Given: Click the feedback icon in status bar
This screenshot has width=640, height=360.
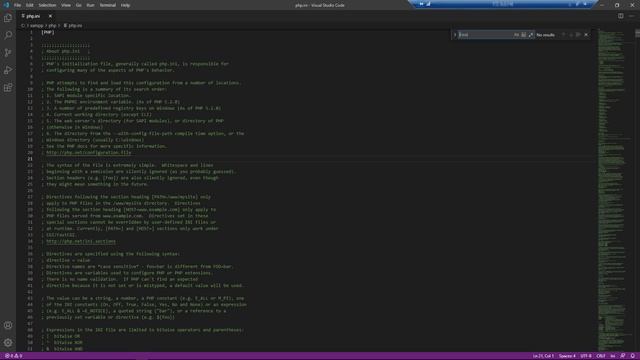Looking at the screenshot, I should [x=623, y=356].
